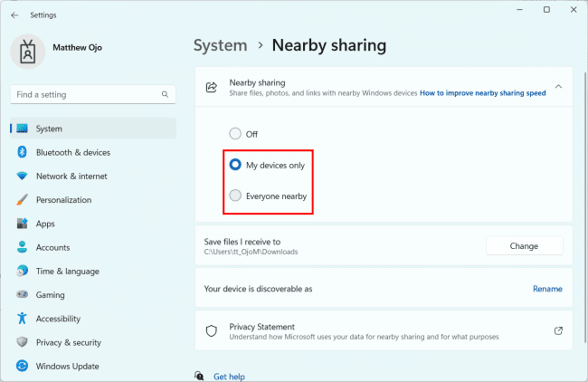
Task: Open Windows Update settings
Action: (68, 367)
